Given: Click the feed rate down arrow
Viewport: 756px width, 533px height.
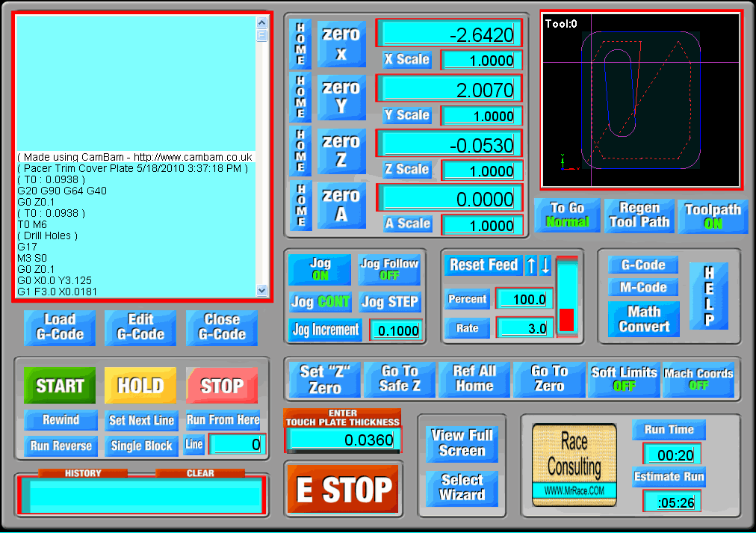Looking at the screenshot, I should click(x=545, y=265).
